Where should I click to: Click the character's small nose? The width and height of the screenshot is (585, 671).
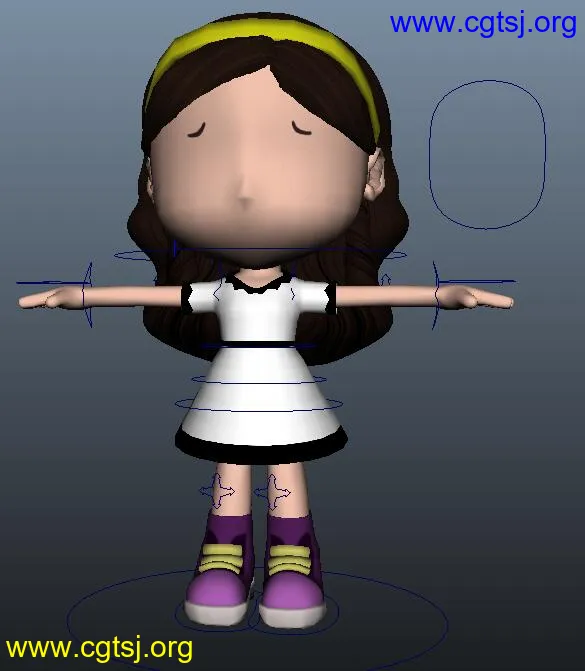[245, 198]
